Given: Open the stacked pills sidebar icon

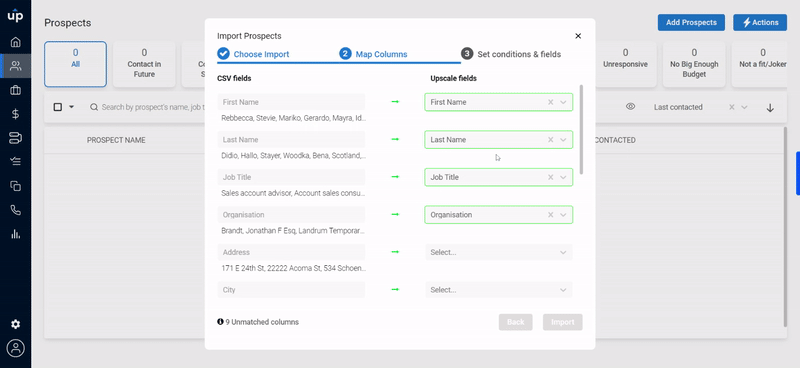Looking at the screenshot, I should 15,138.
